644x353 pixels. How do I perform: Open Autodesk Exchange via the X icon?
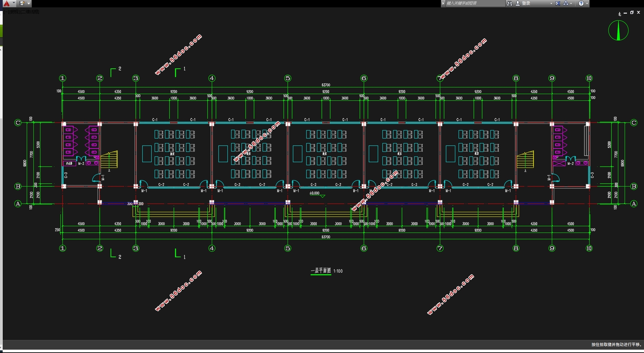(x=558, y=3)
